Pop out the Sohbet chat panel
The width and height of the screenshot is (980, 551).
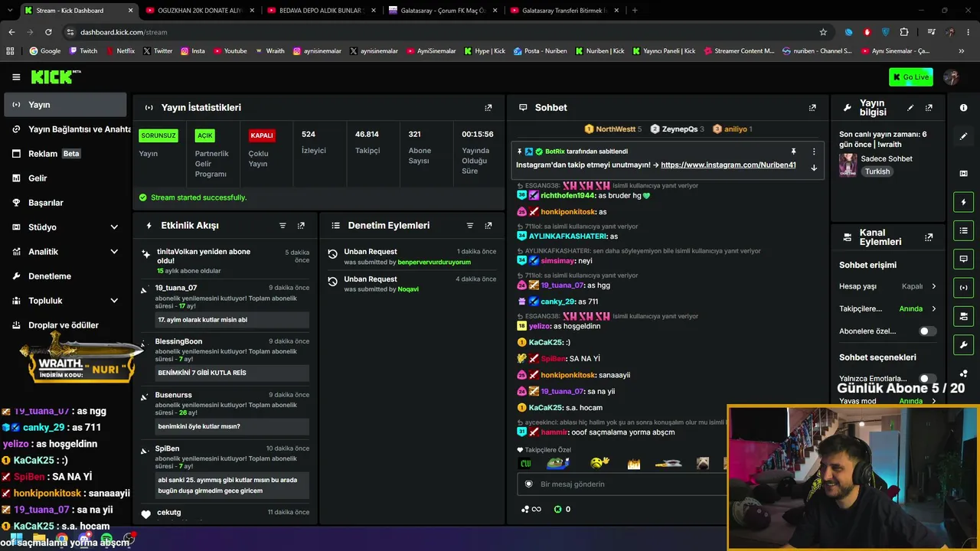point(812,108)
